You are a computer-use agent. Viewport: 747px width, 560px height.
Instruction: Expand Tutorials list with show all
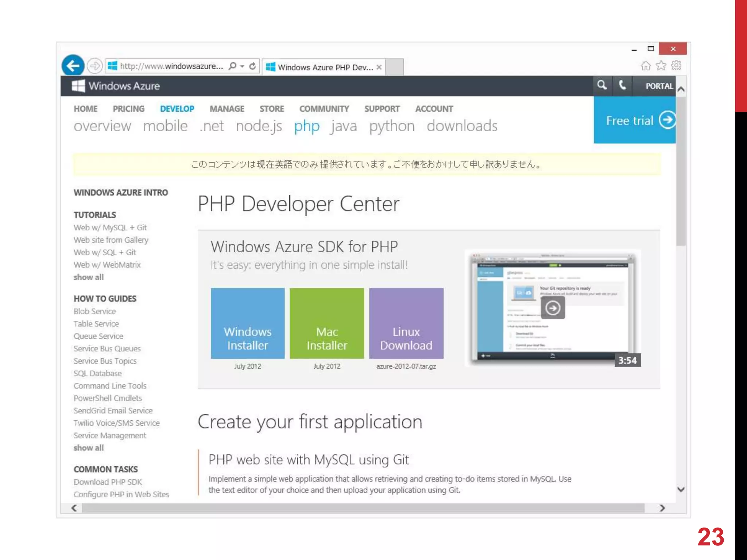pyautogui.click(x=89, y=277)
